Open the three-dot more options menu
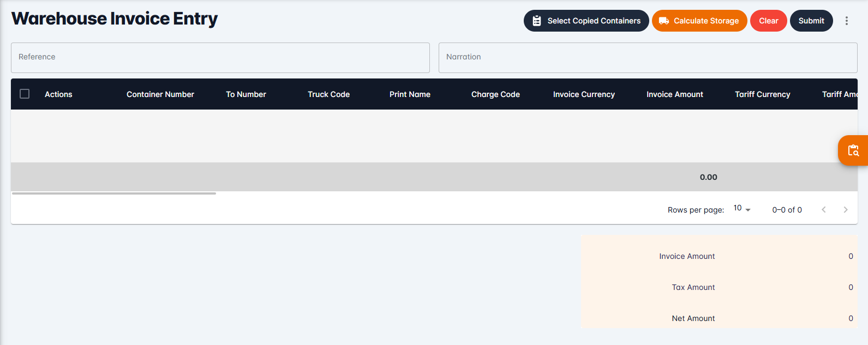Screen dimensions: 868x345 847,21
